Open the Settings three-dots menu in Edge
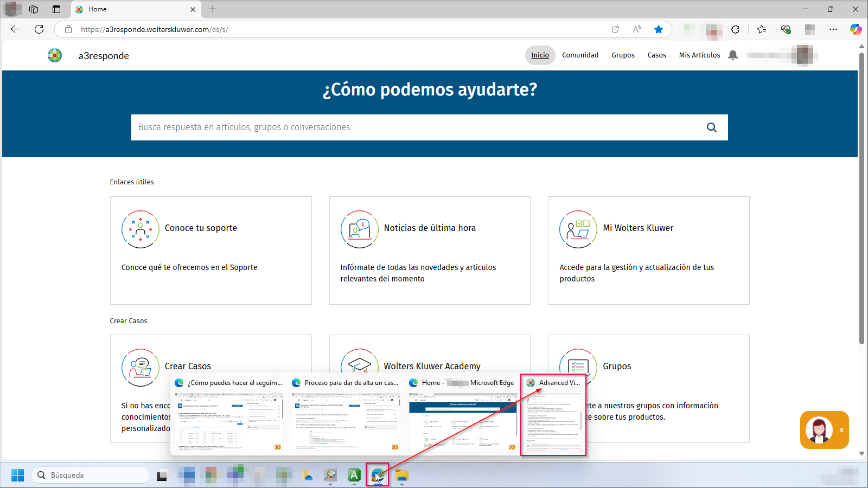Viewport: 868px width, 488px height. click(x=834, y=29)
